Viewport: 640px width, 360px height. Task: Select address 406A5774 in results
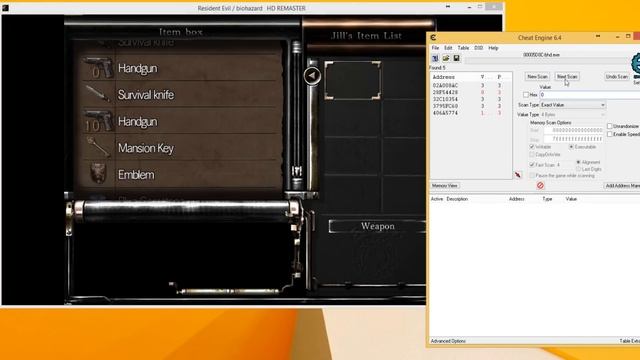(445, 113)
